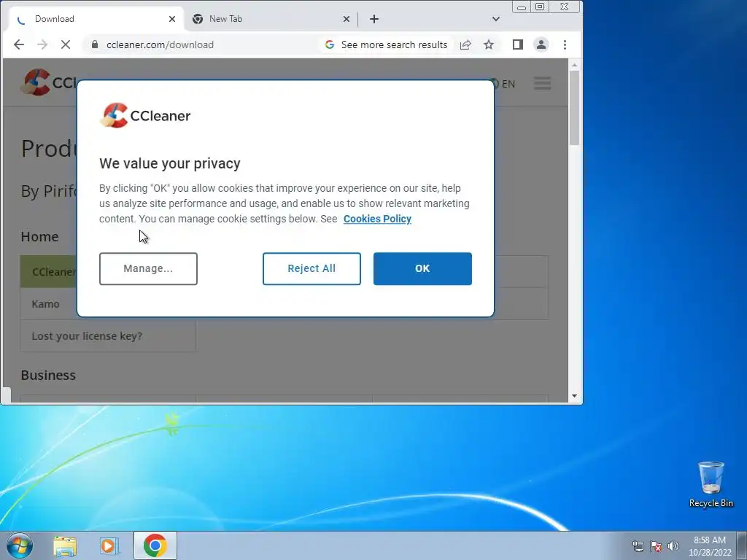Screen dimensions: 747x560
Task: Open Chrome side panel icon
Action: tap(518, 44)
